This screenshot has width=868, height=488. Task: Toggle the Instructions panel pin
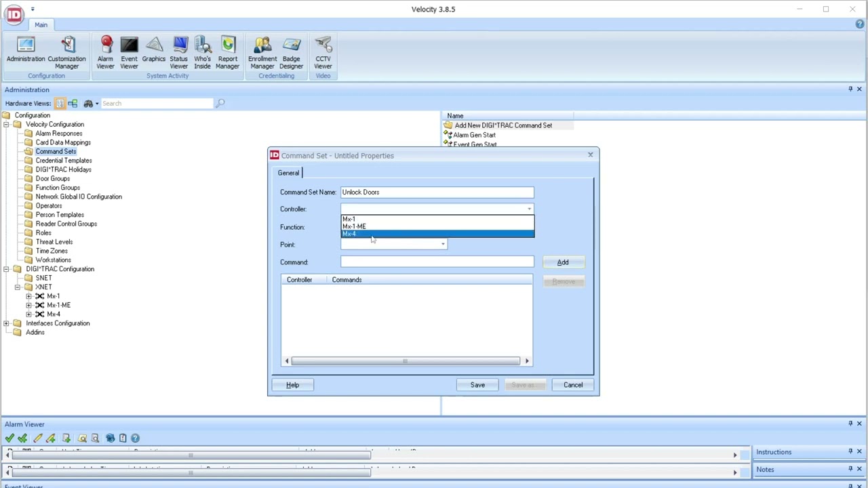[850, 451]
